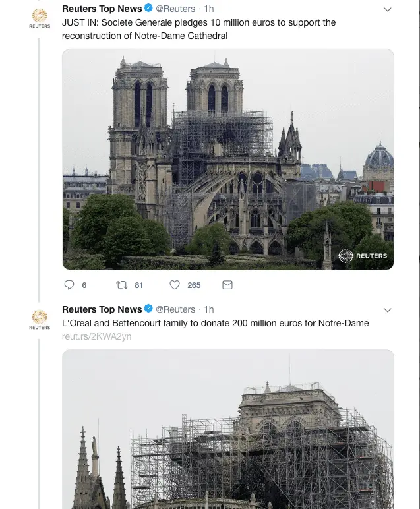Retweet the Societe Generale pledge tweet

(x=121, y=285)
